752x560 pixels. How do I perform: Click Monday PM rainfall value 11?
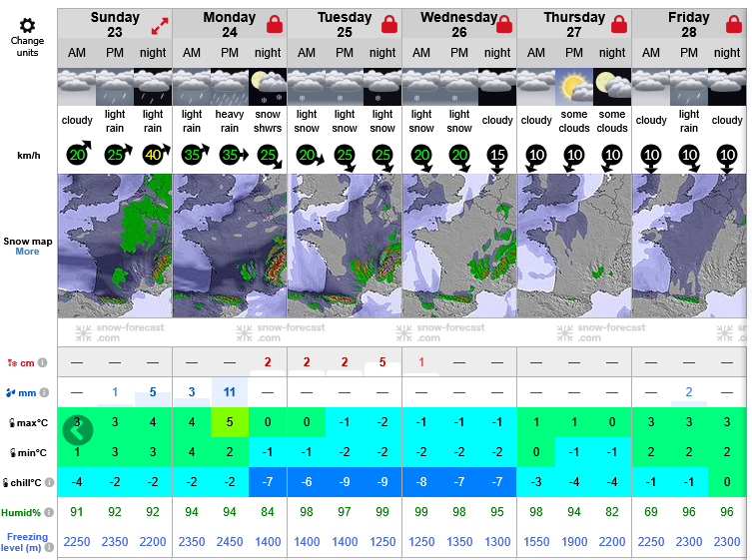click(x=230, y=392)
